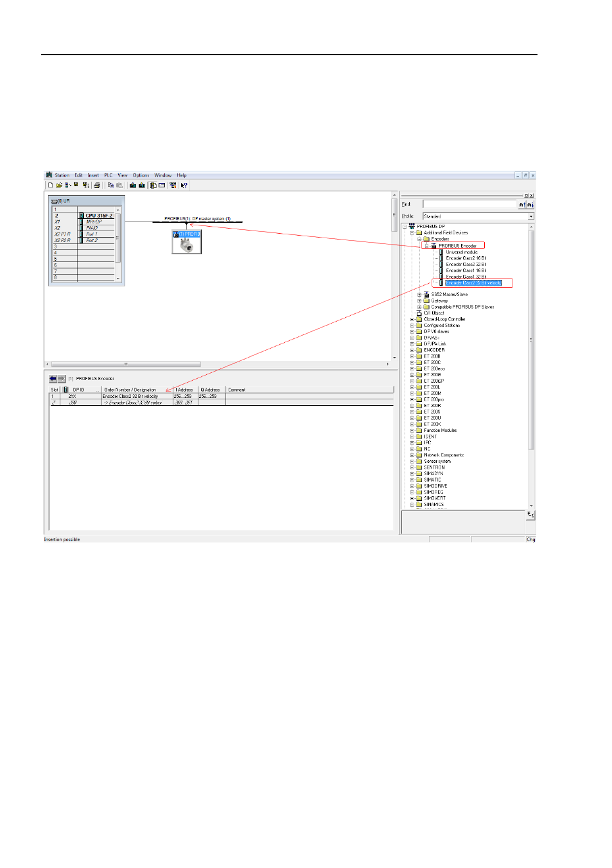Click the Order Number / Designation column header

[x=137, y=390]
